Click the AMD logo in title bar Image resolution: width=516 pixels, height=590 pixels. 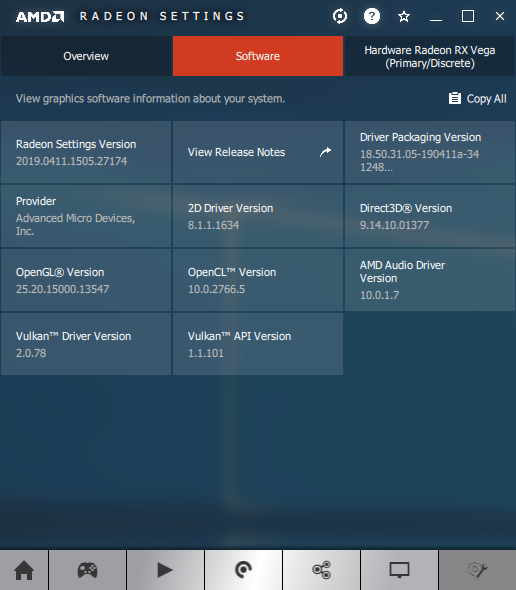point(40,17)
